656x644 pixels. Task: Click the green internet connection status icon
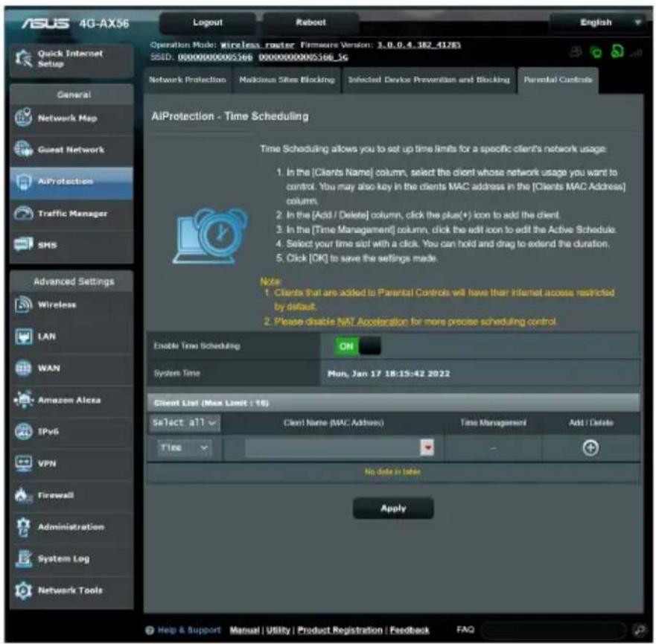(596, 52)
